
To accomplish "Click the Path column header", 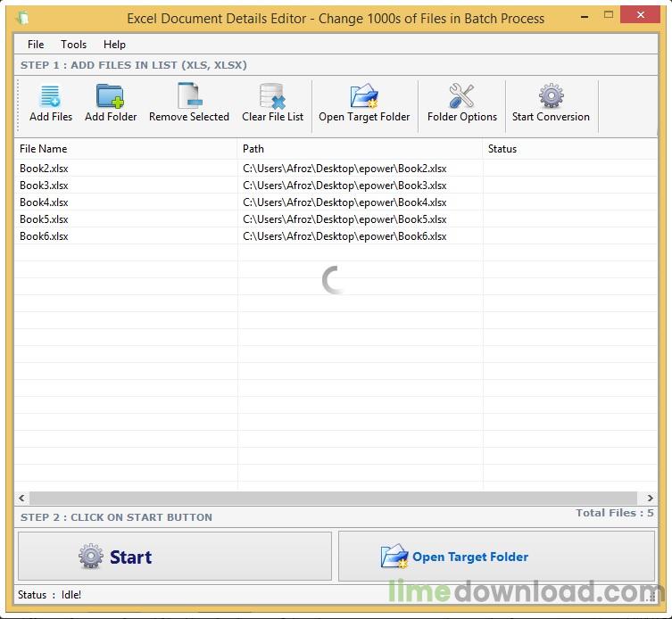I will [360, 149].
